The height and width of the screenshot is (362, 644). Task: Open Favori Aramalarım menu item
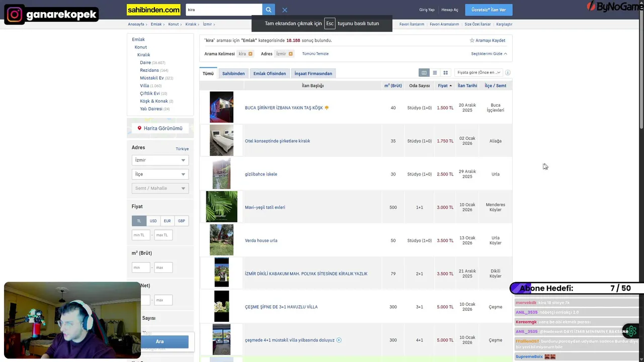[444, 24]
